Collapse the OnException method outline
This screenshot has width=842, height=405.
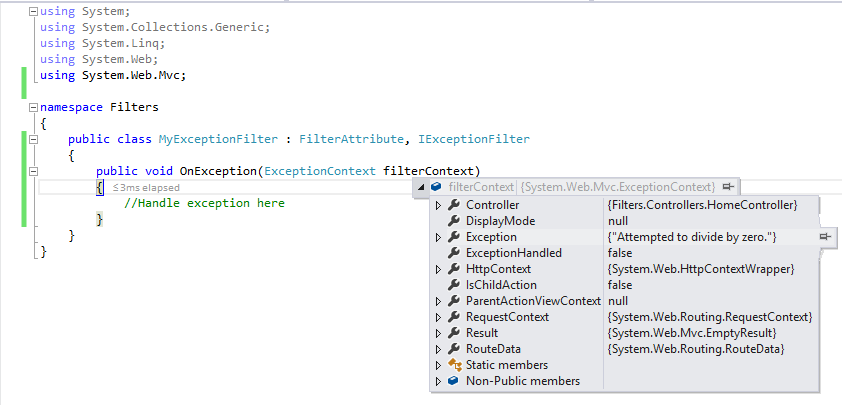[x=33, y=171]
